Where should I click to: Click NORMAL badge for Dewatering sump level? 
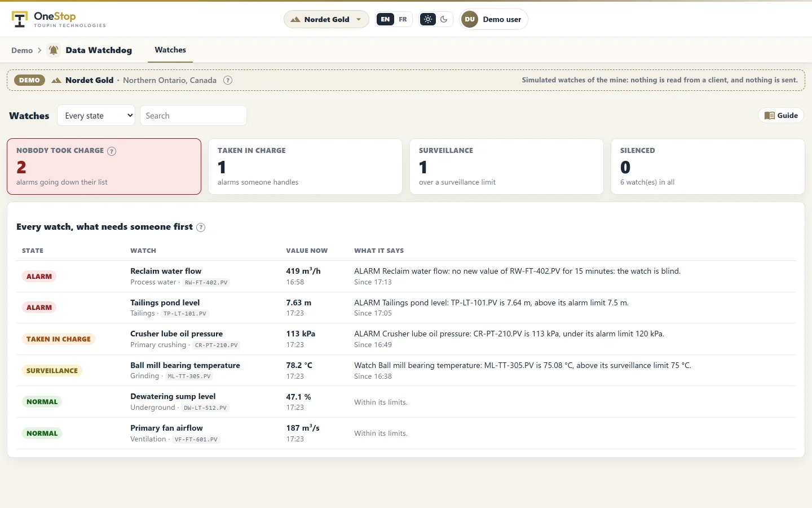coord(42,402)
